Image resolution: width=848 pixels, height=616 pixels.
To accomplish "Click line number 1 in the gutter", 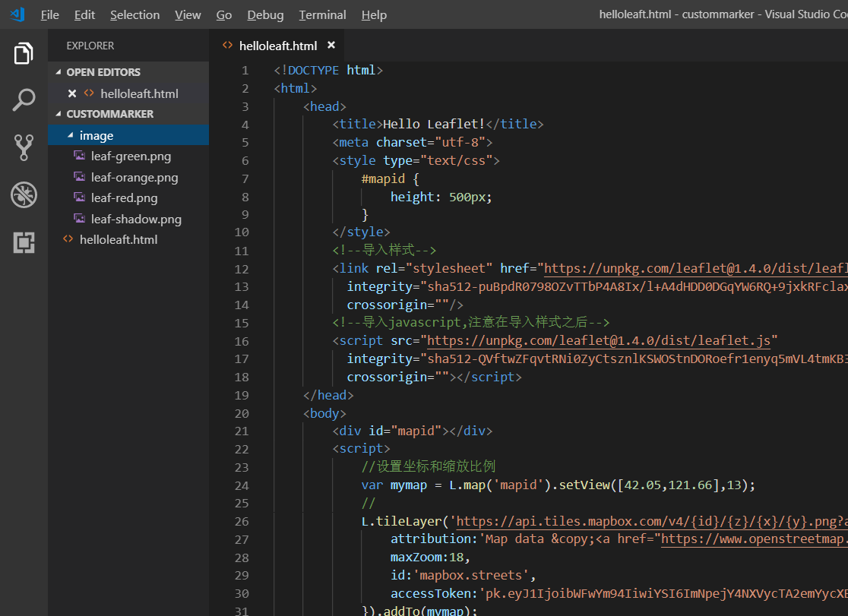I will [245, 71].
